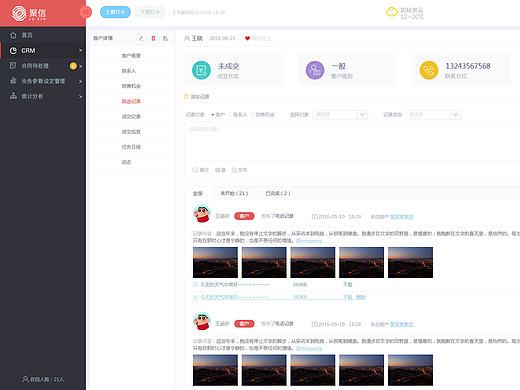Open the blue customer link on the first record

[401, 217]
